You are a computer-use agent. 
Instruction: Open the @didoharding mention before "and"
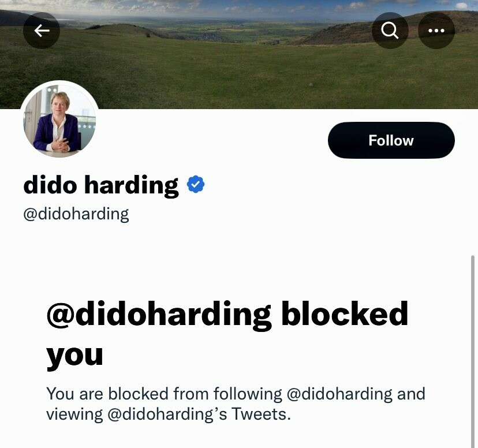click(x=339, y=394)
